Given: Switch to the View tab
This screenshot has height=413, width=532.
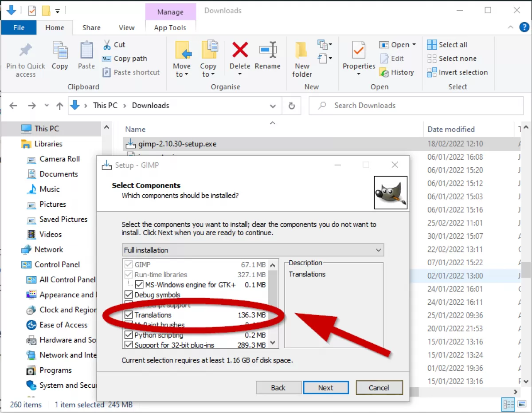Looking at the screenshot, I should point(126,28).
